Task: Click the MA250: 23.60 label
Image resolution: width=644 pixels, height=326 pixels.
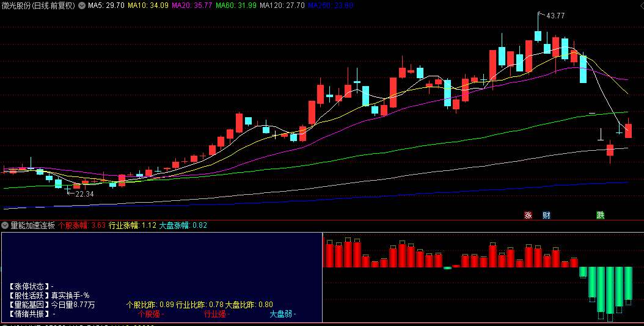Action: (330, 5)
